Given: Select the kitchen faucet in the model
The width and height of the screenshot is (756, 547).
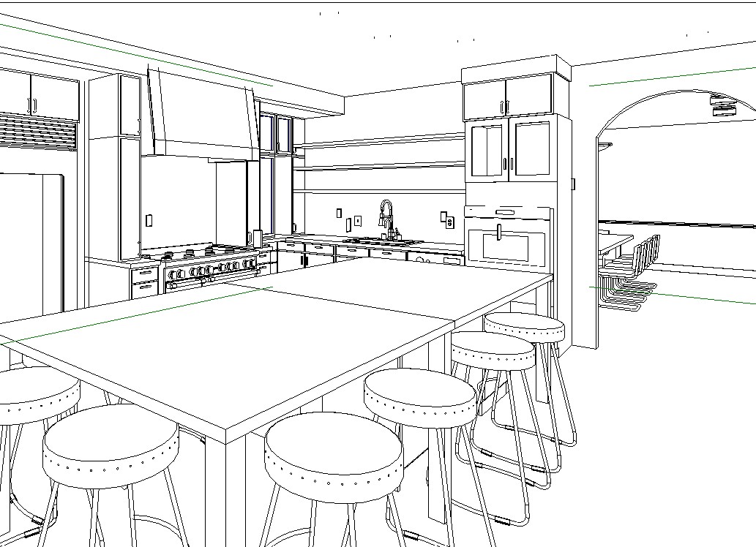Looking at the screenshot, I should tap(386, 219).
